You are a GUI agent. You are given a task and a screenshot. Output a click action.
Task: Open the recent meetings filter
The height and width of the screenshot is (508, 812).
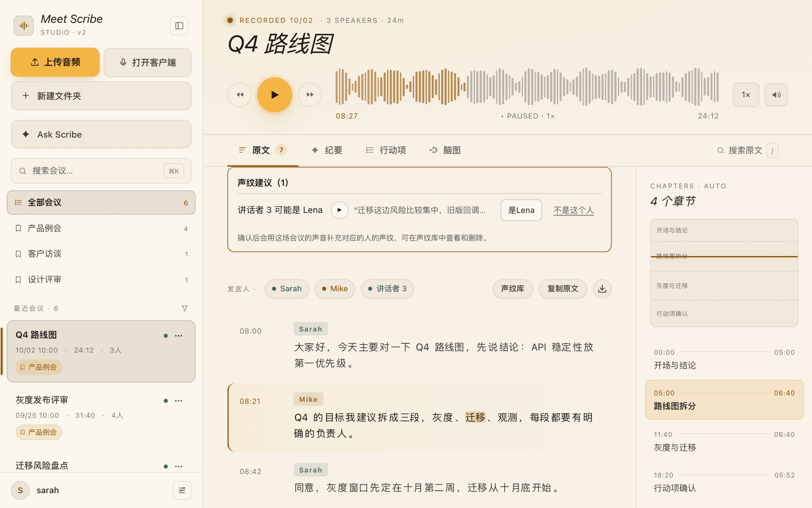point(184,308)
